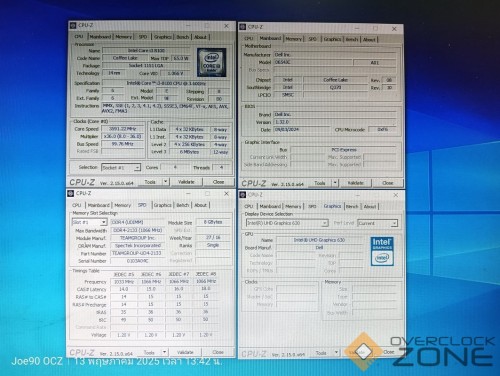This screenshot has width=500, height=376.
Task: Click the Intel Core i3-8100 Name field
Action: pyautogui.click(x=147, y=51)
